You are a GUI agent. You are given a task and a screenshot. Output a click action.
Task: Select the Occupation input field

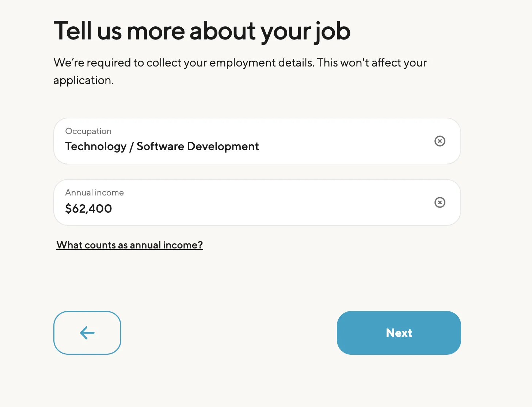point(219,146)
